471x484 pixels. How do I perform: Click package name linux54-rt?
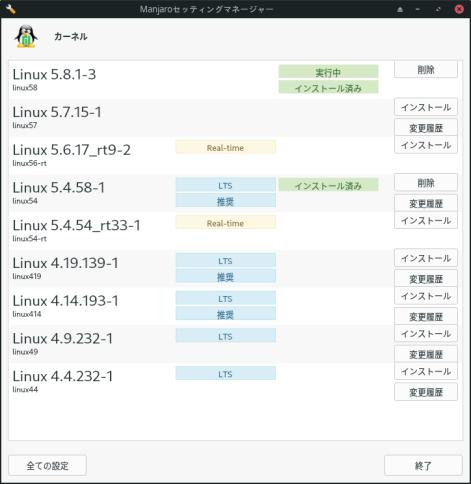[30, 238]
